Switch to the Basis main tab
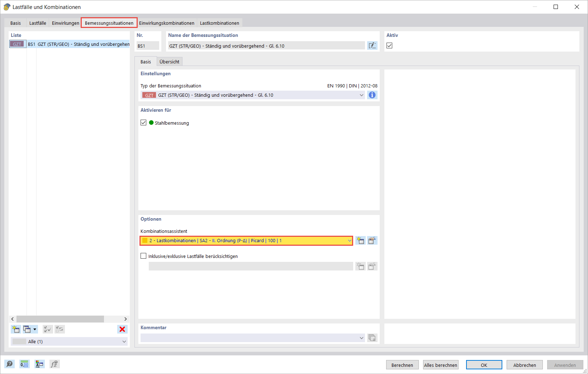Viewport: 588px width, 374px height. pos(15,23)
